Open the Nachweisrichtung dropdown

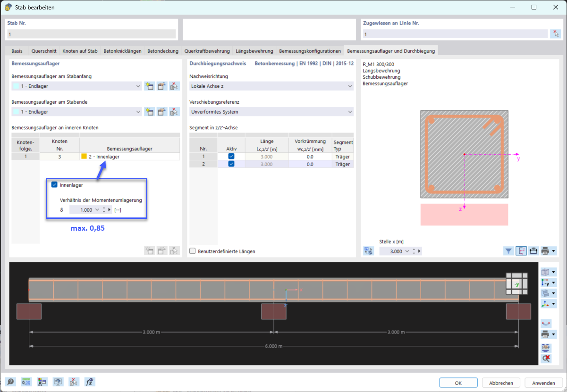click(x=350, y=86)
